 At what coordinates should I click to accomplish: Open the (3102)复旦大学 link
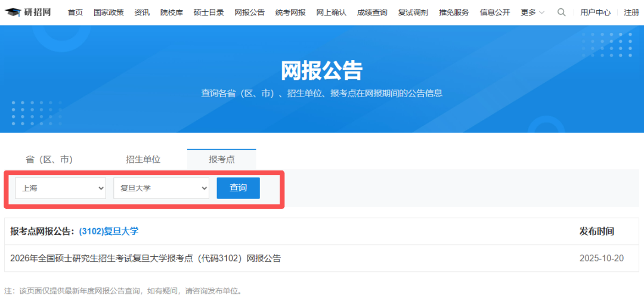[x=109, y=232]
